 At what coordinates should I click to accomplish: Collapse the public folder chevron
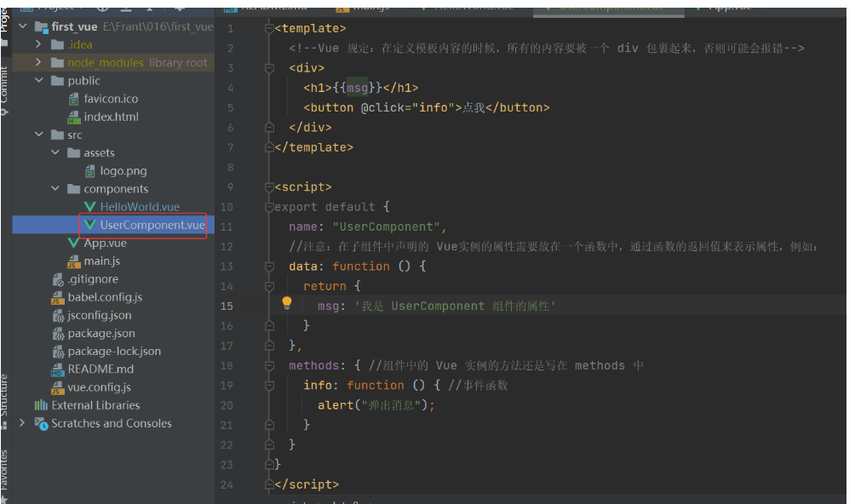[38, 80]
